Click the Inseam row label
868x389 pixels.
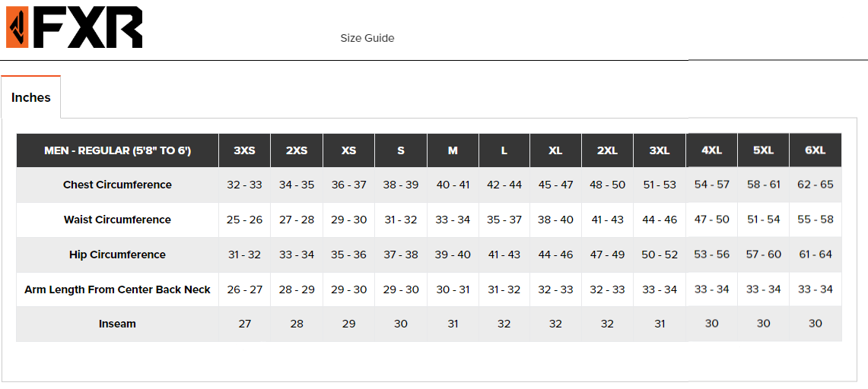117,324
